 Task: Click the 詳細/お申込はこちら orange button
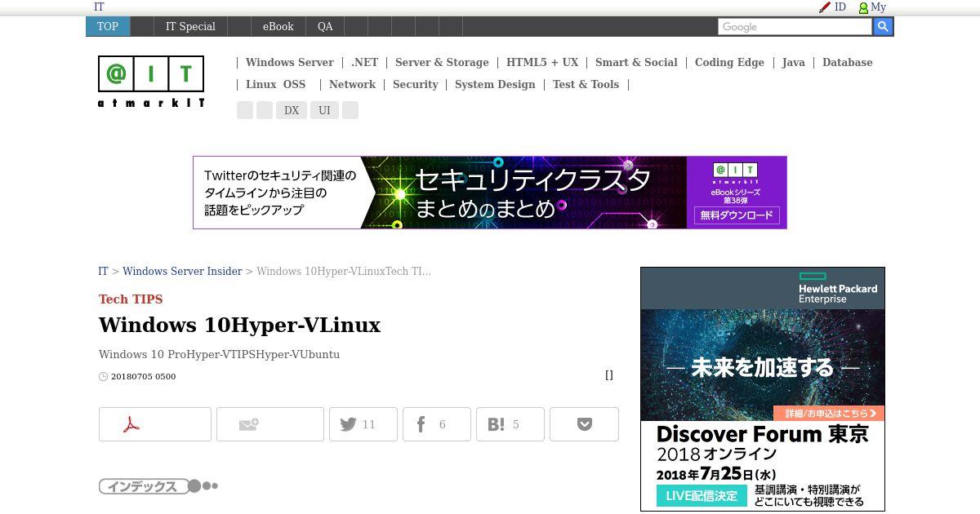(x=829, y=414)
